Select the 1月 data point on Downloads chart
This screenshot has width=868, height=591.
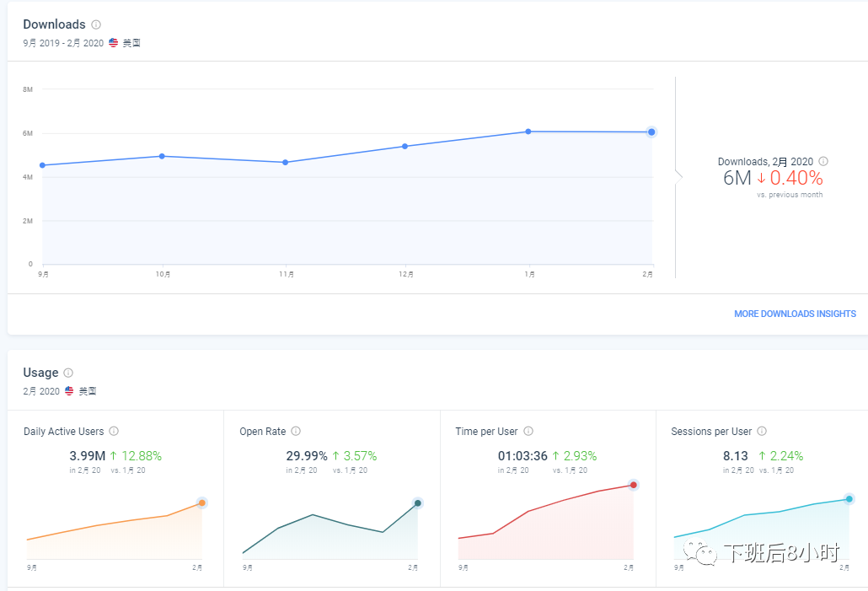click(528, 132)
